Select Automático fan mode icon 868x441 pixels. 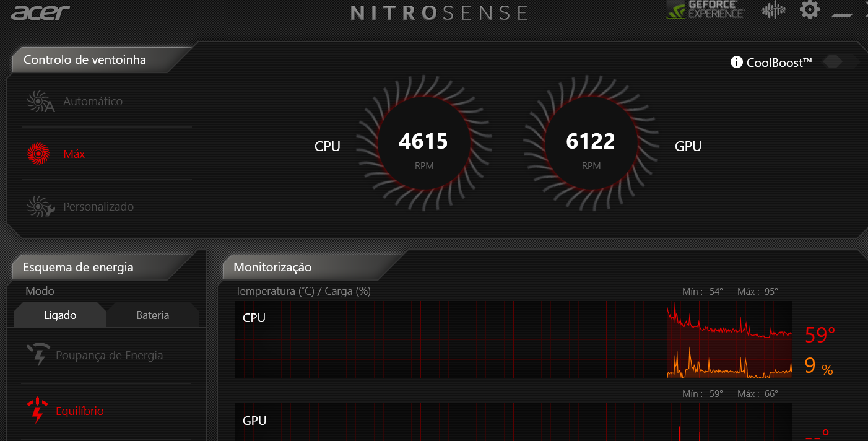(x=40, y=102)
